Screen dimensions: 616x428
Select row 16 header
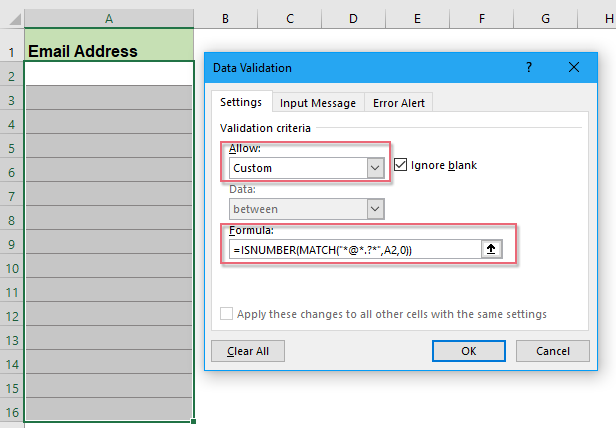(x=11, y=411)
